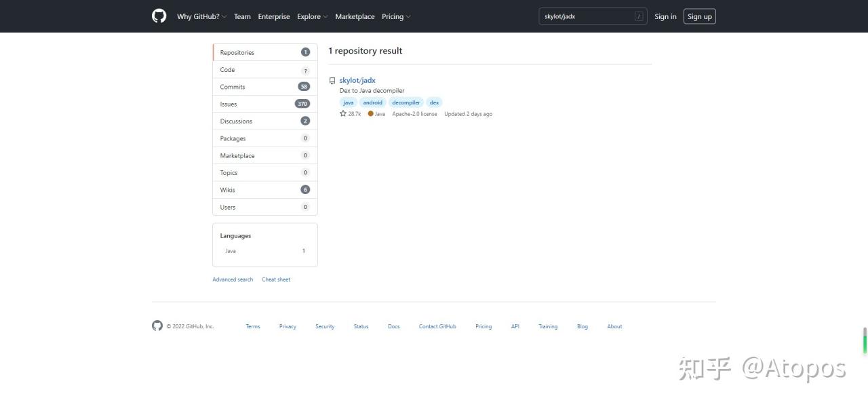This screenshot has width=868, height=407.
Task: Switch to Discussions results
Action: point(265,121)
